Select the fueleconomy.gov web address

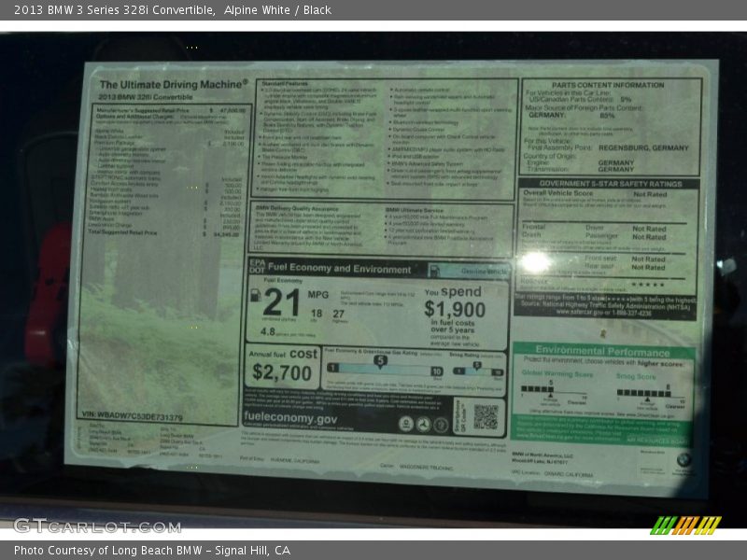290,417
